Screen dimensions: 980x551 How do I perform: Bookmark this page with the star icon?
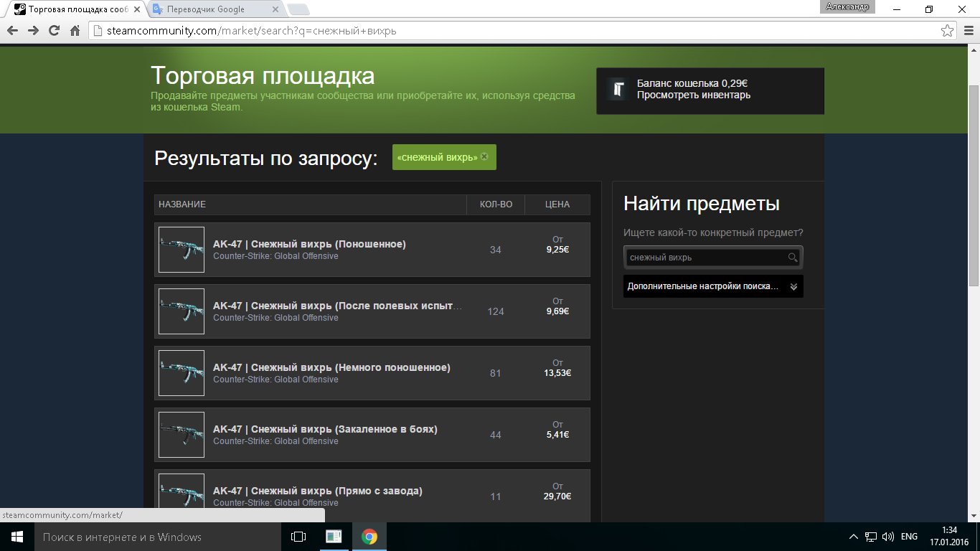coord(947,31)
